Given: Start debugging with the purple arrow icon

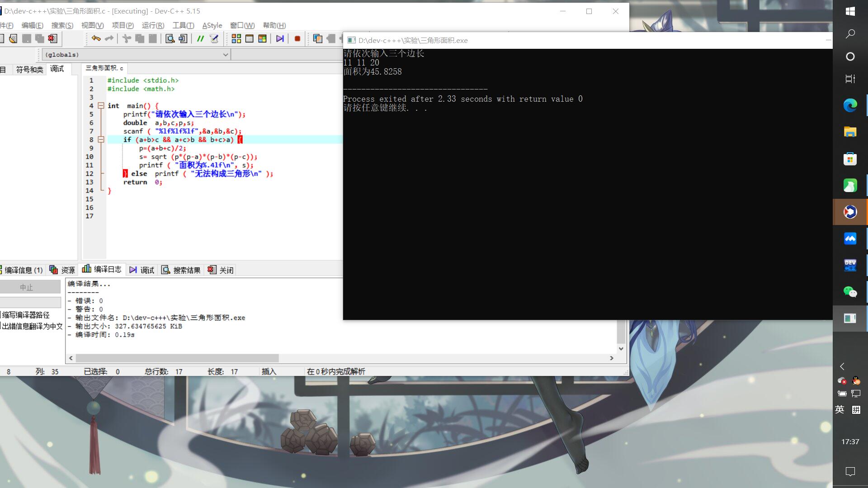Looking at the screenshot, I should [x=280, y=38].
